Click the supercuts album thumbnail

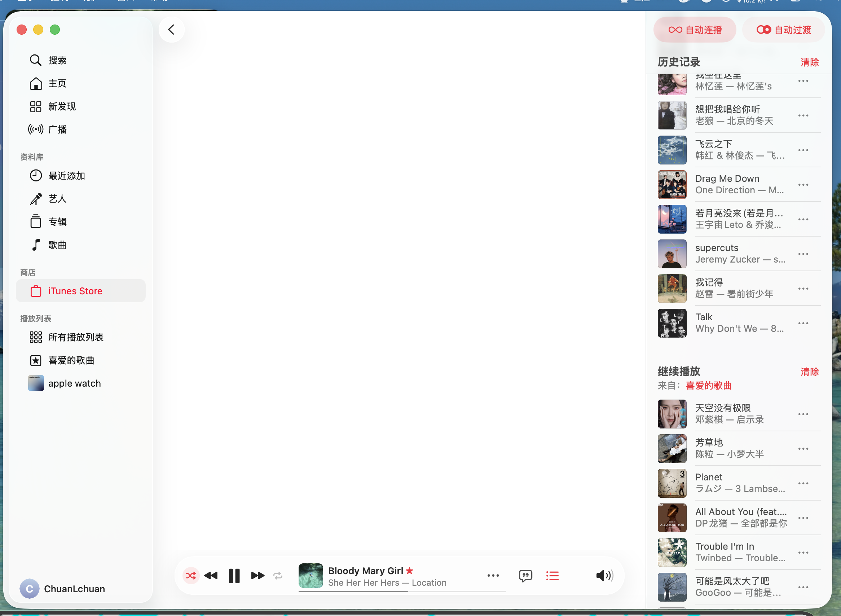(672, 254)
